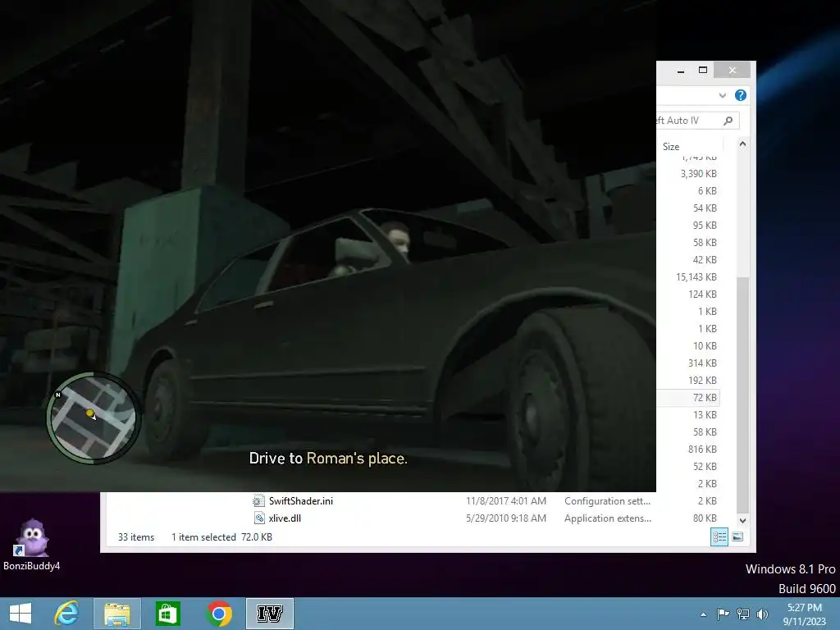Click the scrollbar up arrow in Explorer
Screen dimensions: 840x630
(742, 144)
